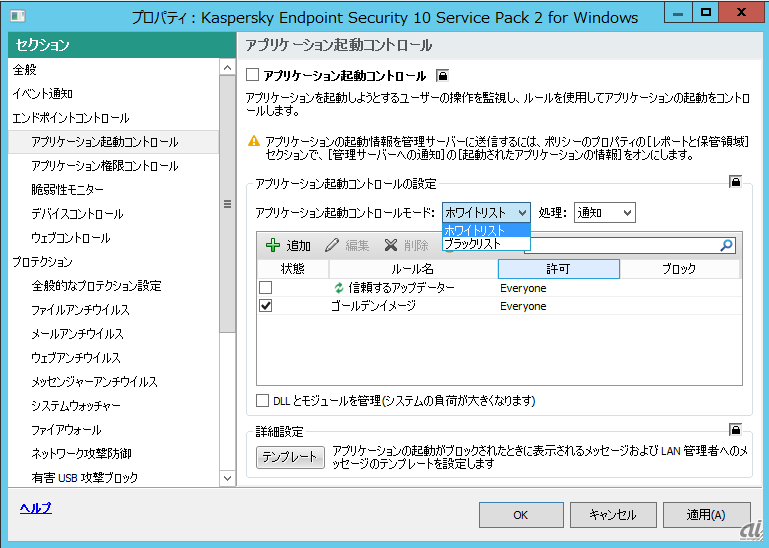Click the pencil Edit (編集) icon
Viewport: 769px width, 548px height.
tap(332, 245)
